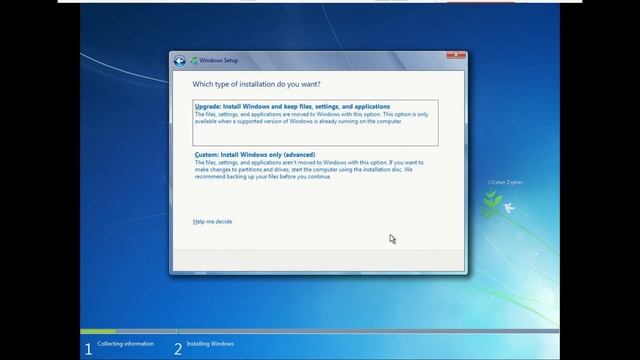Click the 'Collecting information' step label

[126, 344]
